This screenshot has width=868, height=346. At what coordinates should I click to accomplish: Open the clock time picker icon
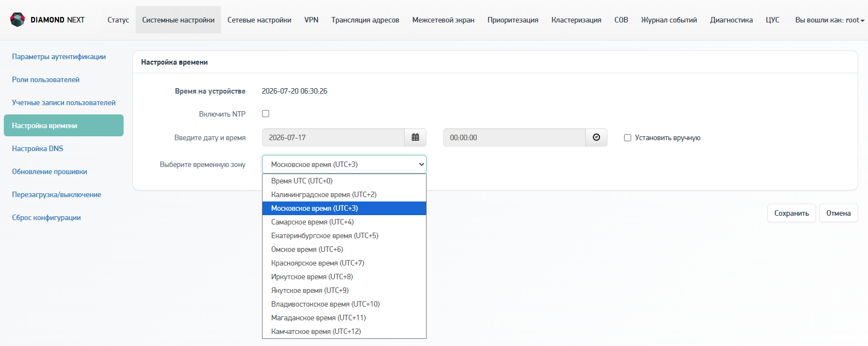596,137
